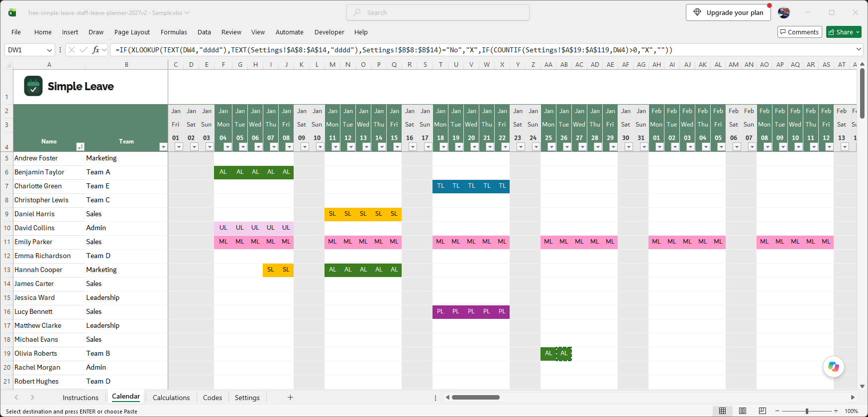The height and width of the screenshot is (417, 868).
Task: Open the Formulas ribbon tab
Action: (174, 32)
